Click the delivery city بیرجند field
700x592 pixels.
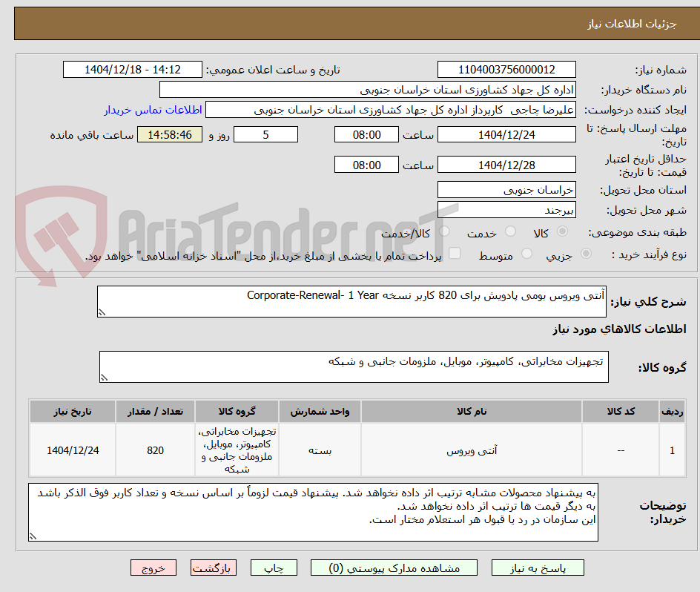tap(506, 210)
